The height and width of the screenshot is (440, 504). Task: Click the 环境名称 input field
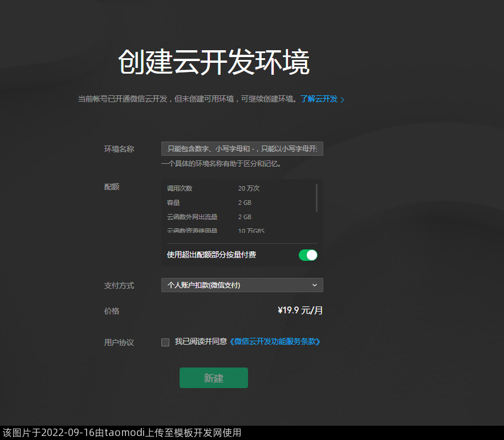click(x=242, y=149)
